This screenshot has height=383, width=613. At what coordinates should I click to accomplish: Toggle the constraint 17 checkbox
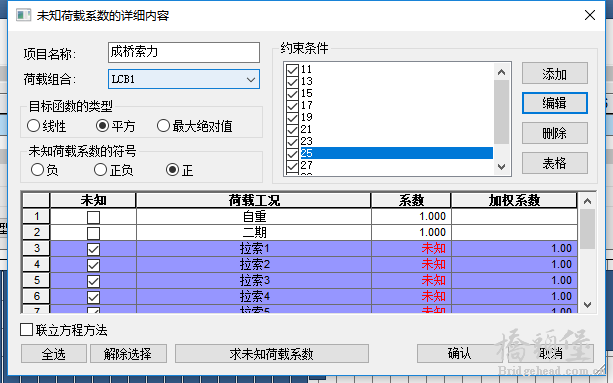point(292,106)
